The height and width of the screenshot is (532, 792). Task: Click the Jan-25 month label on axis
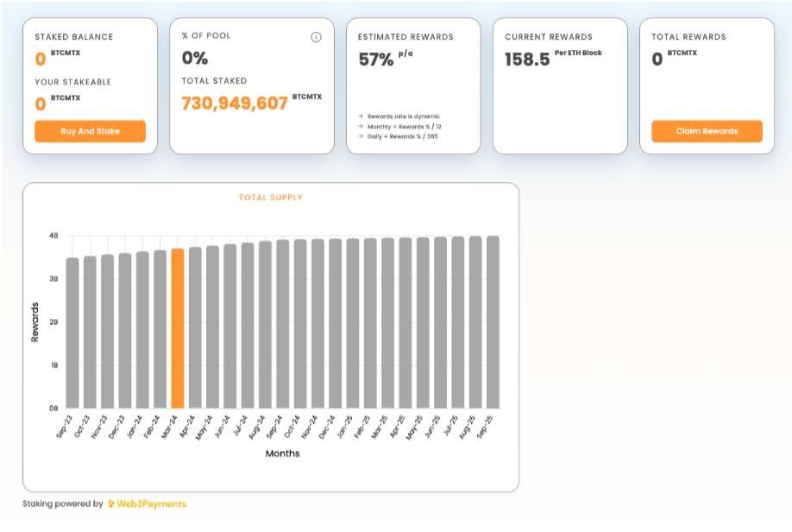tap(345, 427)
